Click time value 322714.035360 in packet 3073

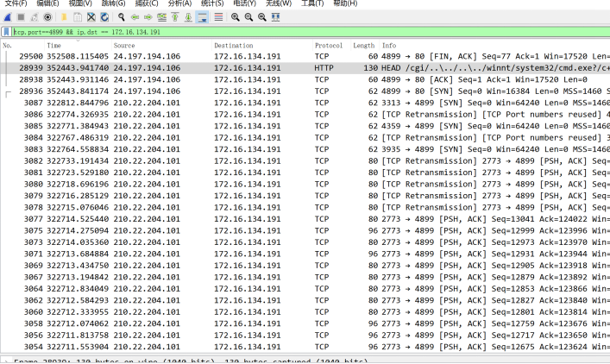(78, 242)
